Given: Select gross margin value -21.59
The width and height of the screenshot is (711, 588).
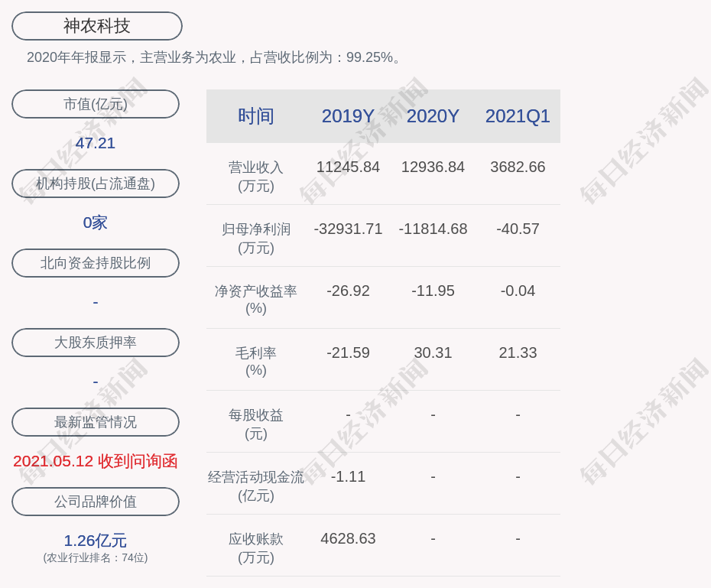Looking at the screenshot, I should [348, 352].
